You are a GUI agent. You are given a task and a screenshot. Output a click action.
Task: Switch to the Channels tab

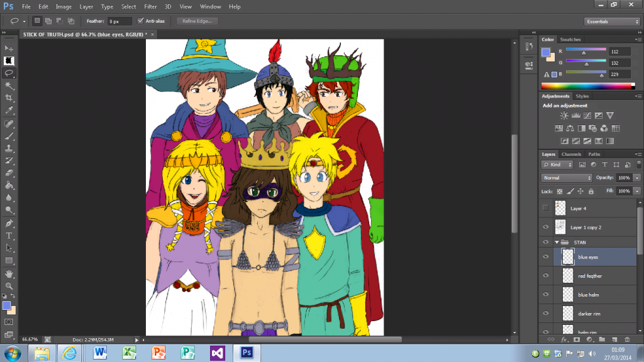coord(571,155)
